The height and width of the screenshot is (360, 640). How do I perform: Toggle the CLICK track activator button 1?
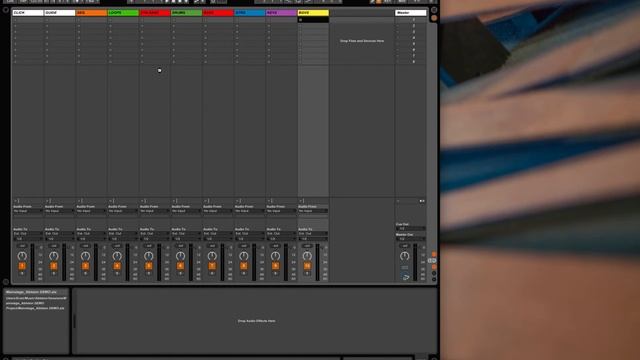point(22,266)
